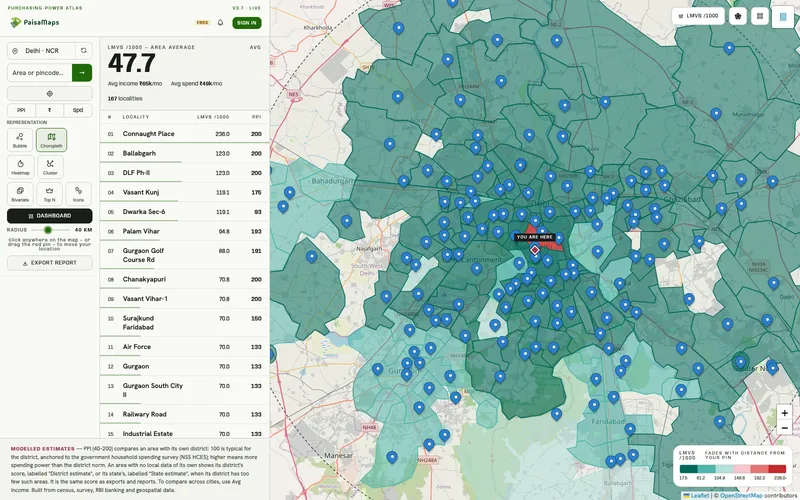The image size is (800, 500).
Task: Open the OpenStreetMap attribution link
Action: [x=741, y=495]
